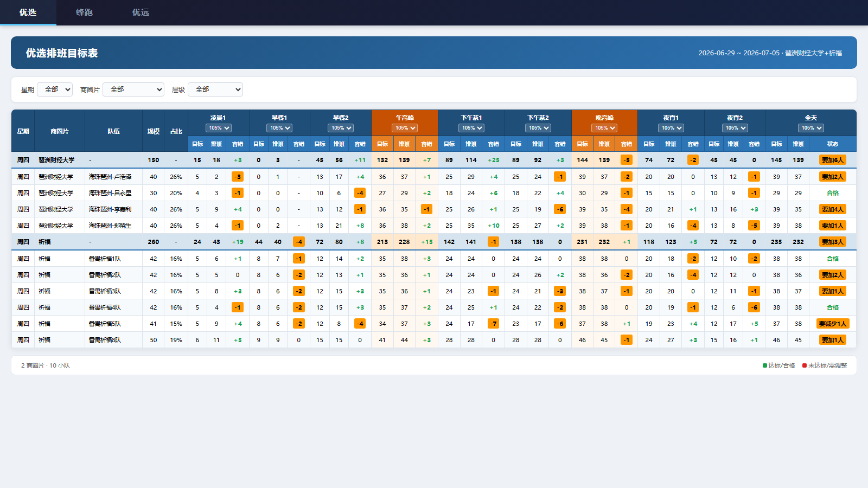Click the +10 下午茶1 cell of 郑晓生
This screenshot has width=868, height=488.
click(x=494, y=226)
